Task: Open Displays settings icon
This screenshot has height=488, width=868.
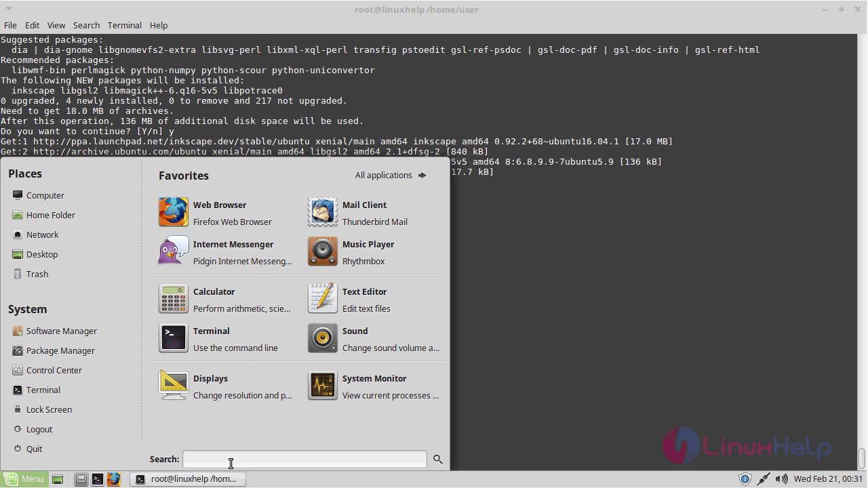Action: point(173,386)
